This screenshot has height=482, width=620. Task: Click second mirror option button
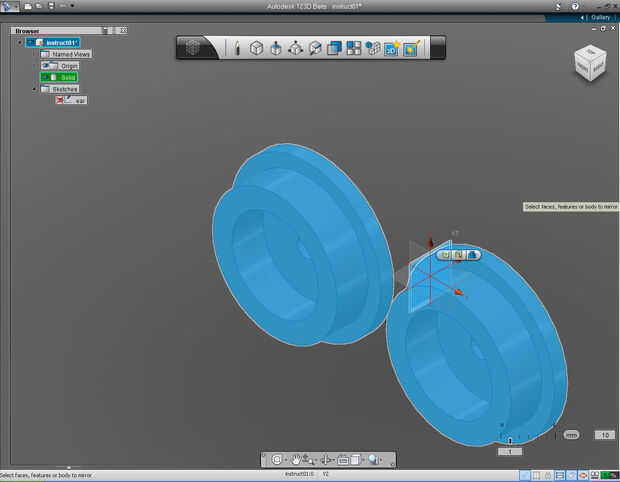point(458,255)
